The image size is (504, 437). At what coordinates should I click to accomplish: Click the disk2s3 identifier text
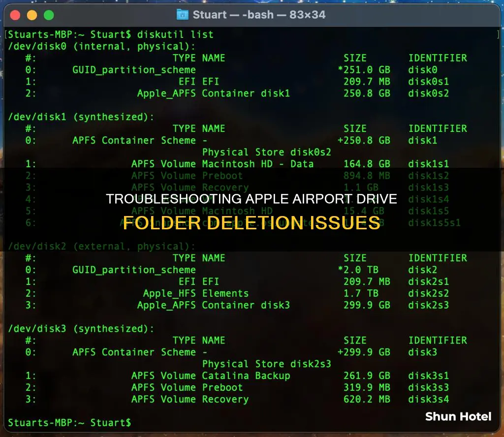428,305
